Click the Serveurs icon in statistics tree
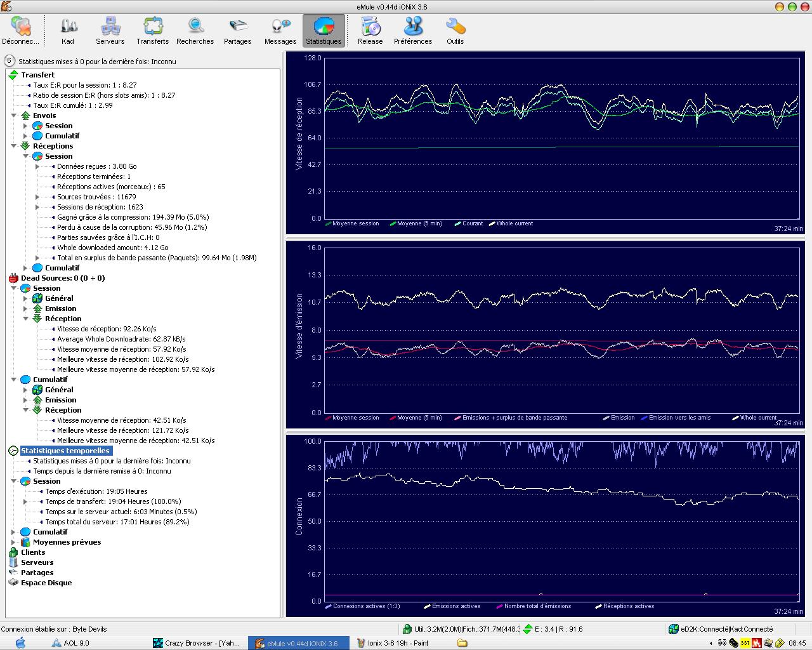The image size is (812, 650). (13, 562)
